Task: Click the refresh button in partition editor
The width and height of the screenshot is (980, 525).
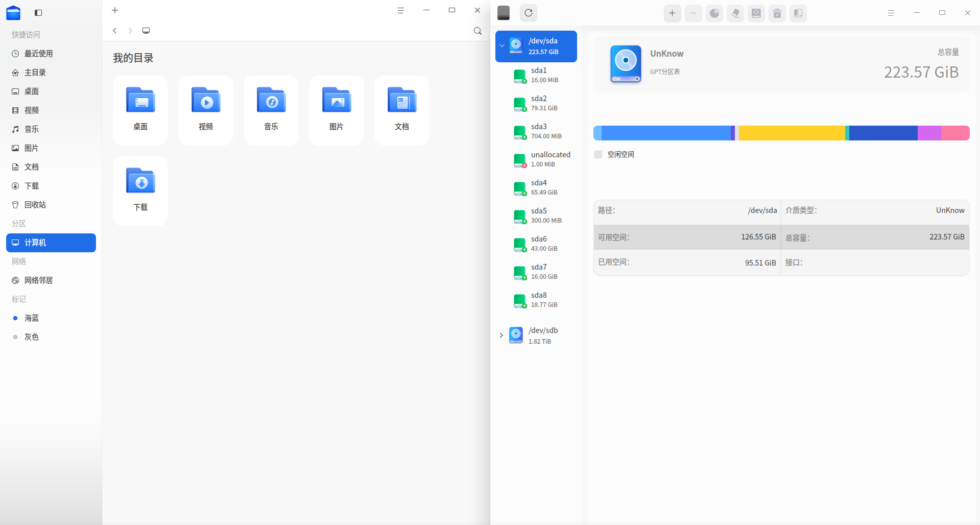Action: pos(529,13)
